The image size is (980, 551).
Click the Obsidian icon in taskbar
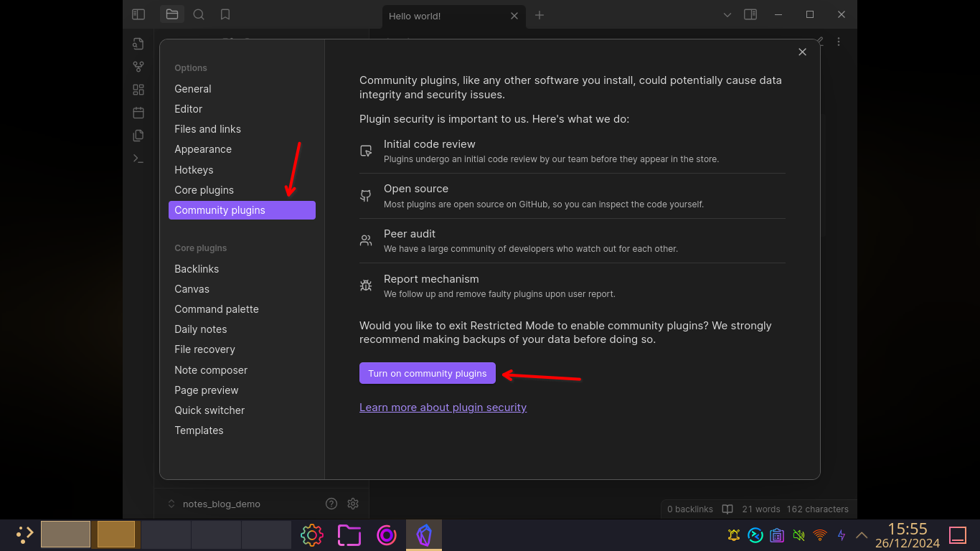click(424, 535)
